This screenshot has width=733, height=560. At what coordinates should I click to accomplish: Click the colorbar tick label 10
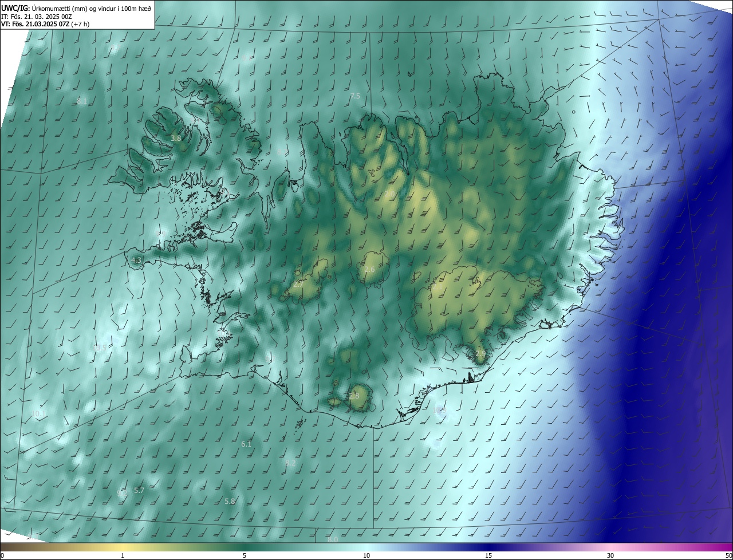coord(366,555)
